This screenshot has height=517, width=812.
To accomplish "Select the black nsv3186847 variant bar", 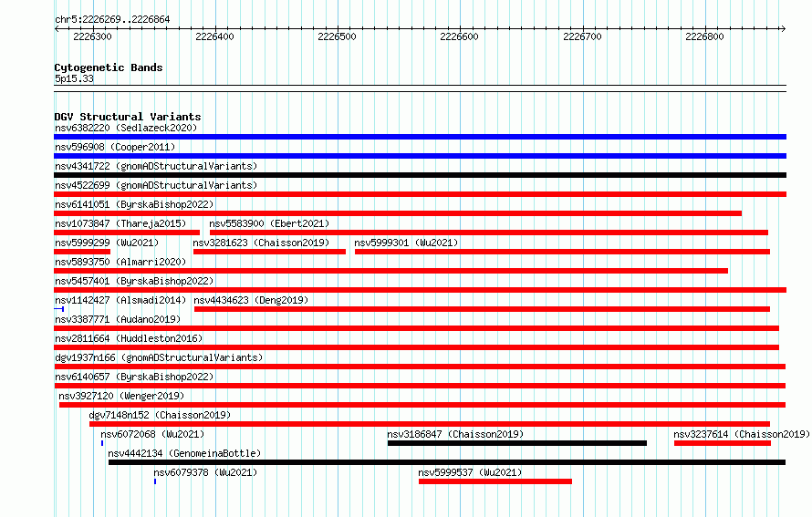I will tap(516, 443).
